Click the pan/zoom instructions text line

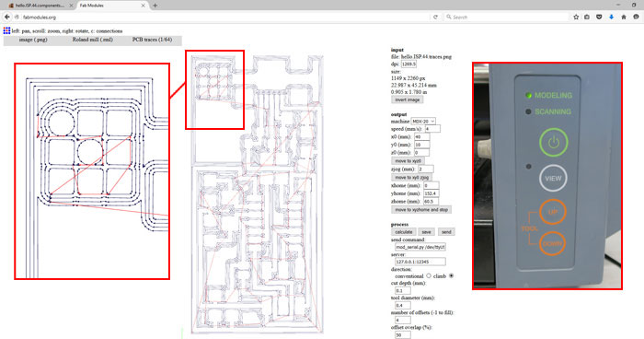(x=67, y=30)
